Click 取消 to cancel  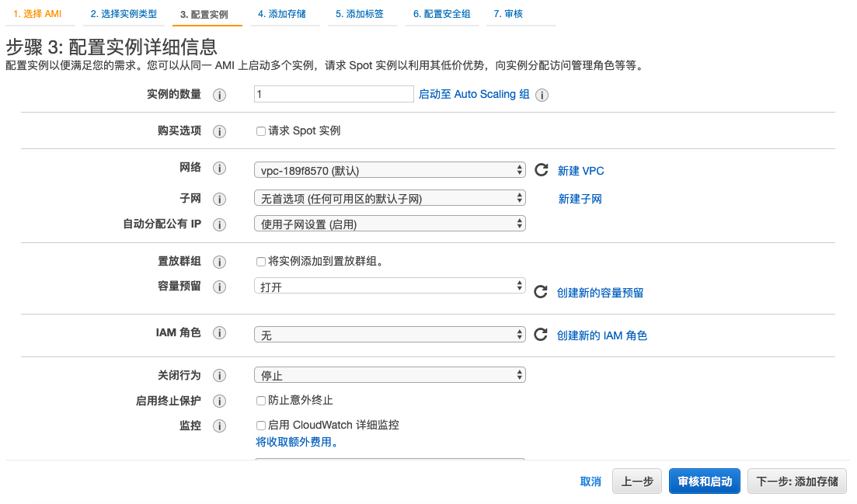590,481
